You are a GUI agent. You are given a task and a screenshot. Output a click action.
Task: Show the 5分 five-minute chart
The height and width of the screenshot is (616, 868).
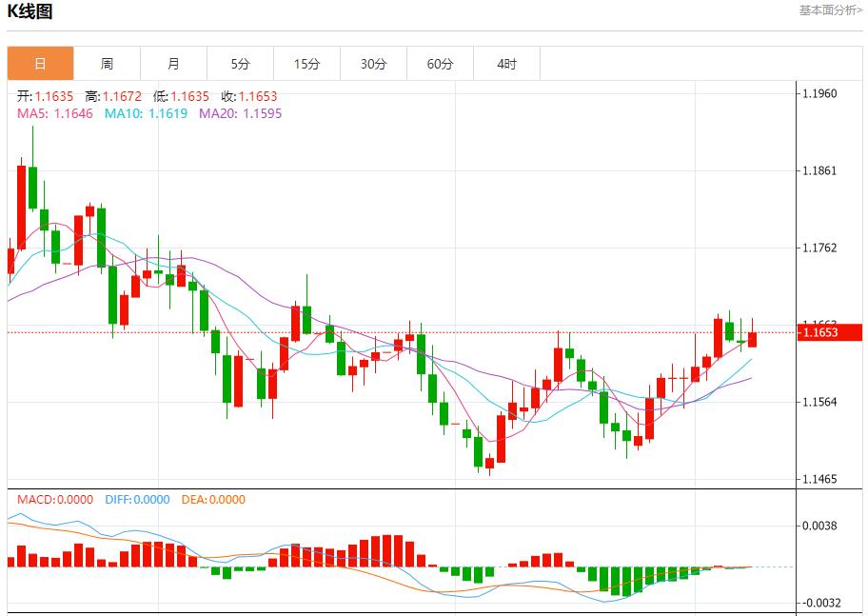(240, 64)
